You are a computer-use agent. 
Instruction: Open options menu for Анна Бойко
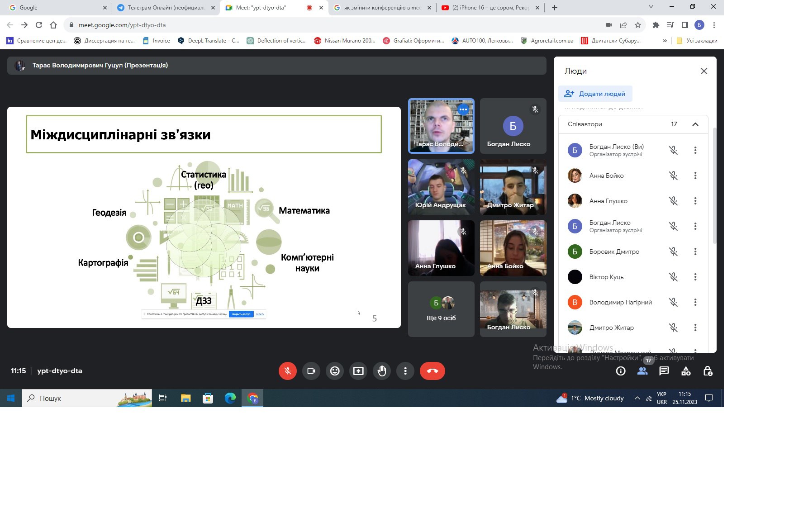tap(695, 176)
